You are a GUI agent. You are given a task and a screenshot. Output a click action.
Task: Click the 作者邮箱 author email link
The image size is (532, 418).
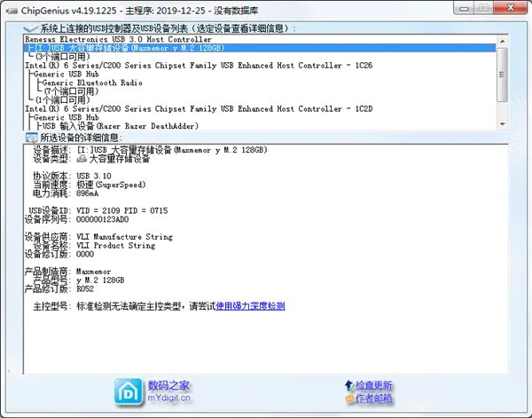point(373,398)
